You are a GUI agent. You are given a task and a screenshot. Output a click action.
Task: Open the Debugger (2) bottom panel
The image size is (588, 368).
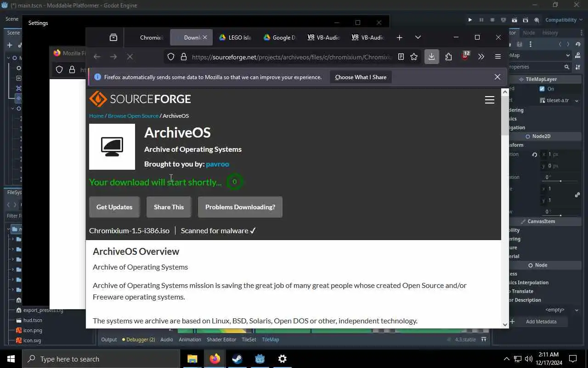[x=138, y=339]
